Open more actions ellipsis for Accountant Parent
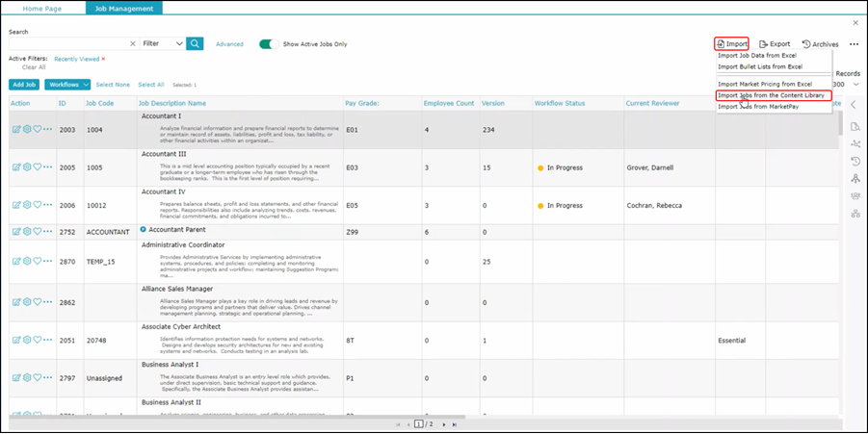This screenshot has height=434, width=868. point(48,231)
